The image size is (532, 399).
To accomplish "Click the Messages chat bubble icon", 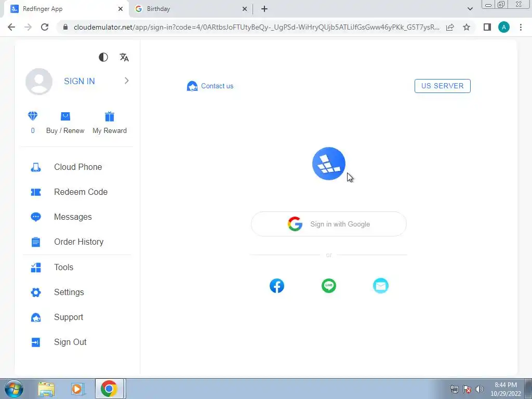I will click(x=36, y=217).
